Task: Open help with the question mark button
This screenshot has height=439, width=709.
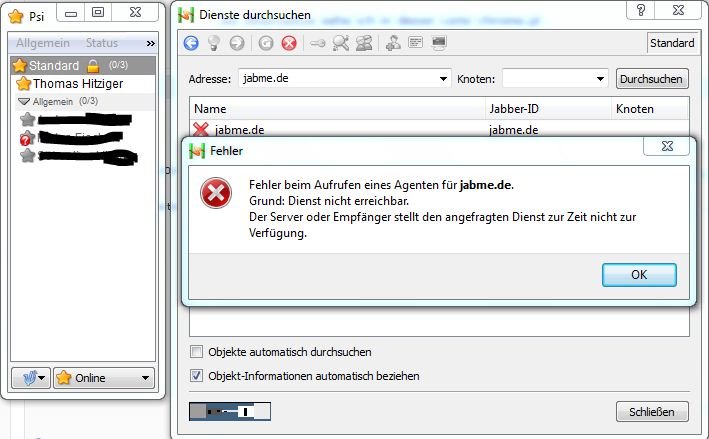Action: (x=641, y=10)
